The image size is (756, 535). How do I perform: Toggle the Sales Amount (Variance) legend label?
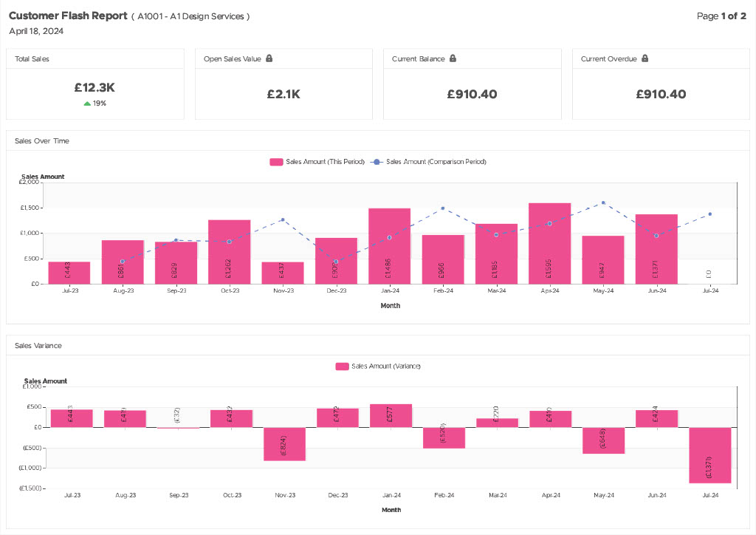[x=385, y=367]
